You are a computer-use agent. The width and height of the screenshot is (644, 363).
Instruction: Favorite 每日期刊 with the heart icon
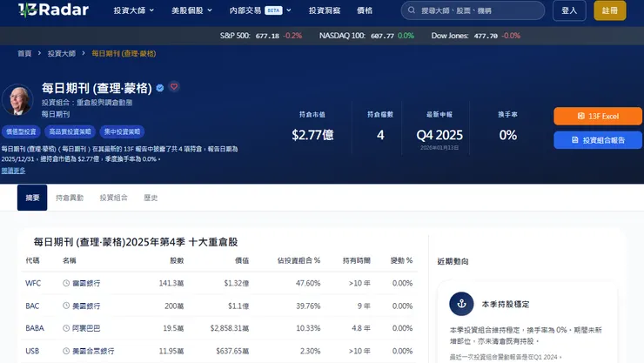click(x=174, y=87)
